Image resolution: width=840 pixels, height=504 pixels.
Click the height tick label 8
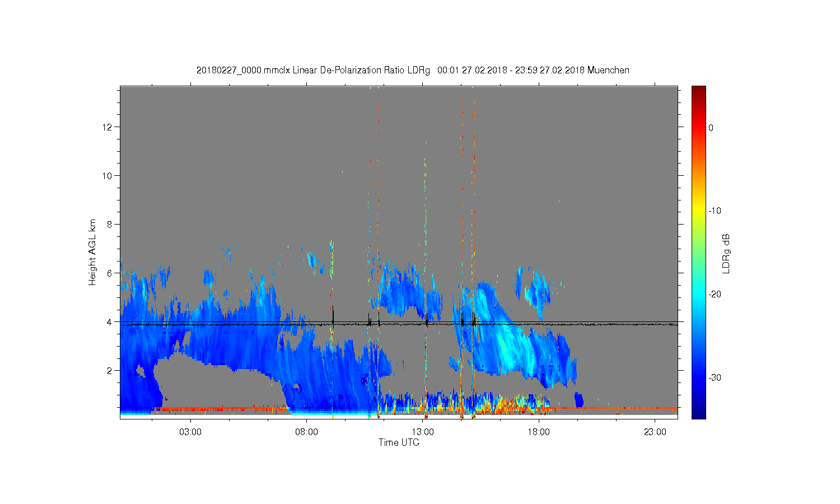coord(110,225)
